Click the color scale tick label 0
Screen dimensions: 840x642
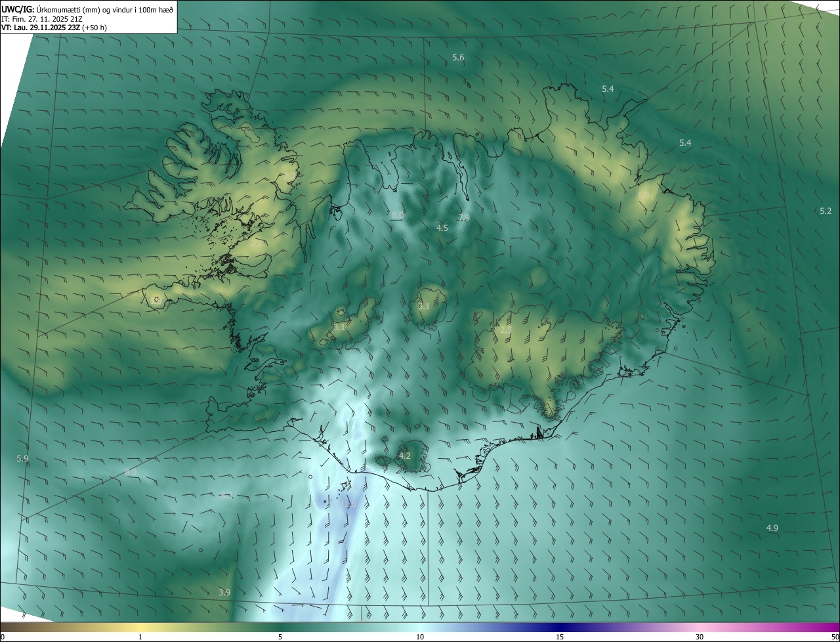[3, 637]
